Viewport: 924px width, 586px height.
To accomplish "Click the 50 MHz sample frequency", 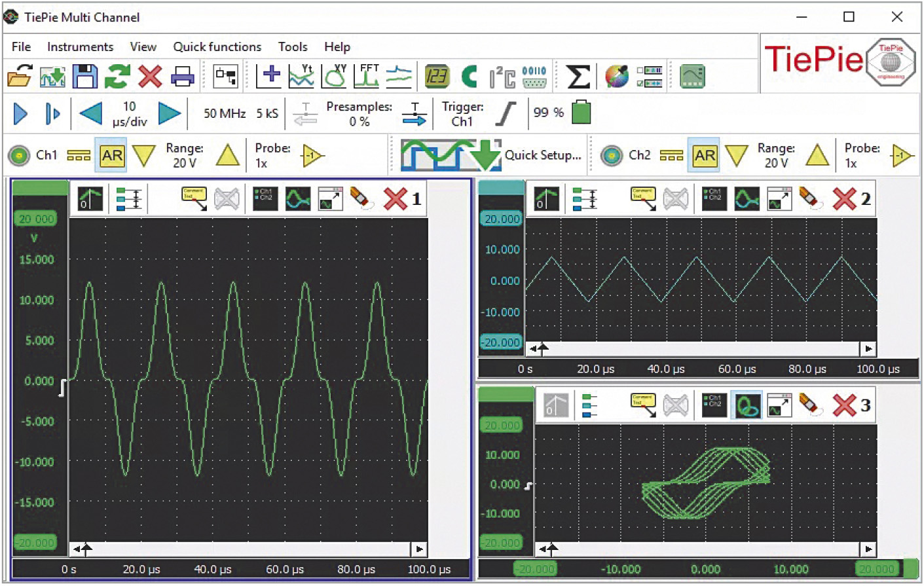I will (225, 113).
